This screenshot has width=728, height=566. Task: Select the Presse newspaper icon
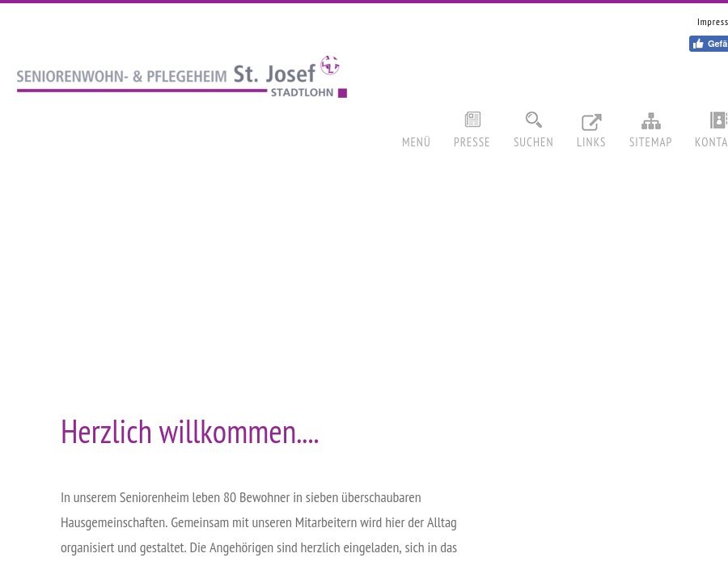coord(472,120)
